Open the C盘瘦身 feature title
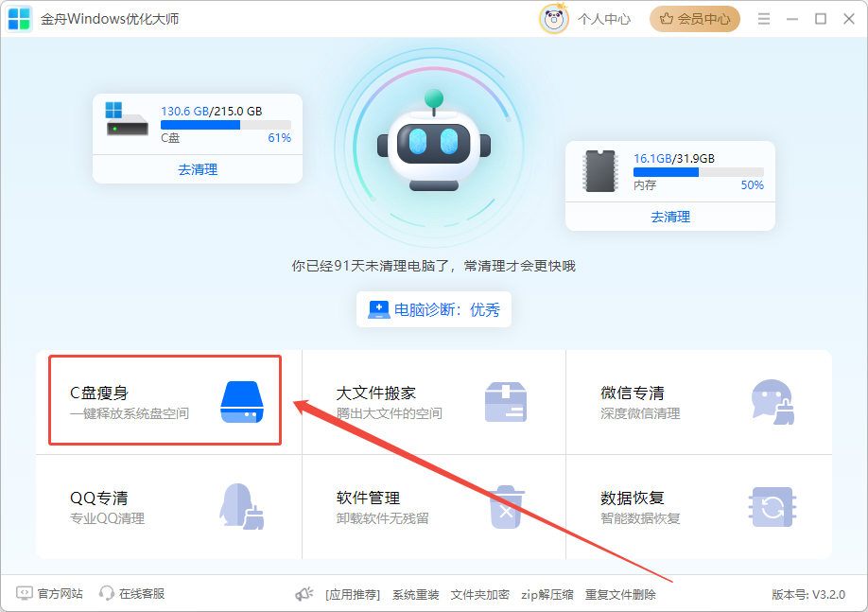This screenshot has width=868, height=612. [x=99, y=393]
